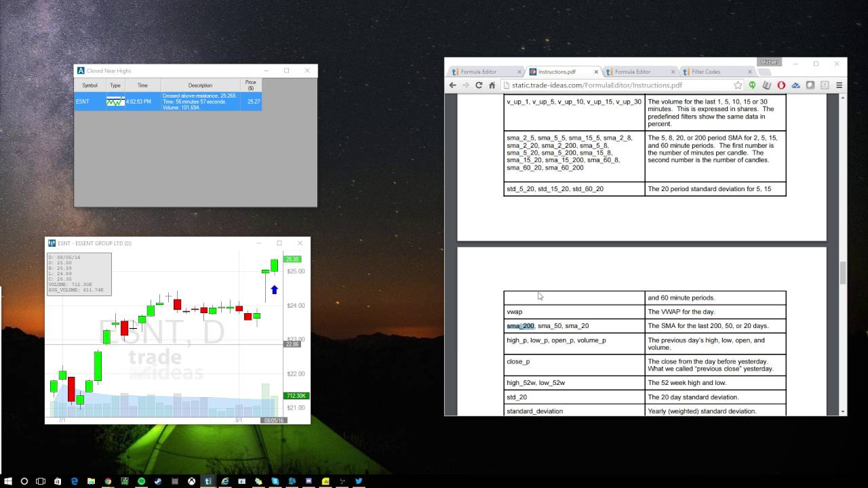Click the Price ($) column header
The height and width of the screenshot is (488, 868).
coord(251,85)
